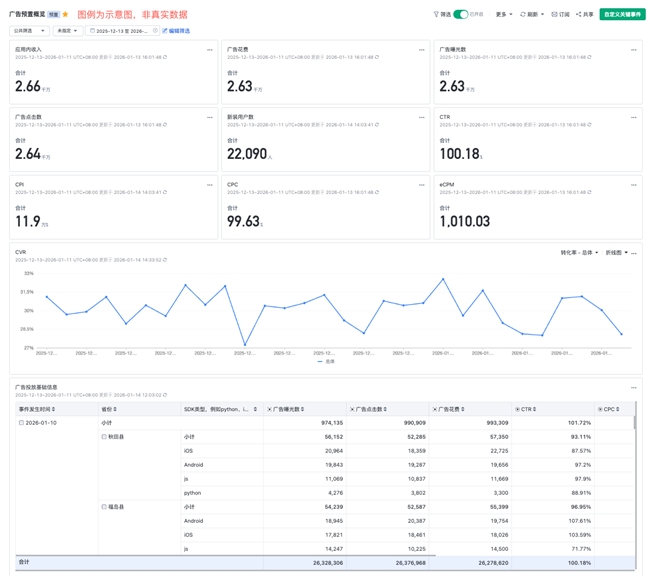Click the 订阅 subscribe icon

(x=555, y=15)
